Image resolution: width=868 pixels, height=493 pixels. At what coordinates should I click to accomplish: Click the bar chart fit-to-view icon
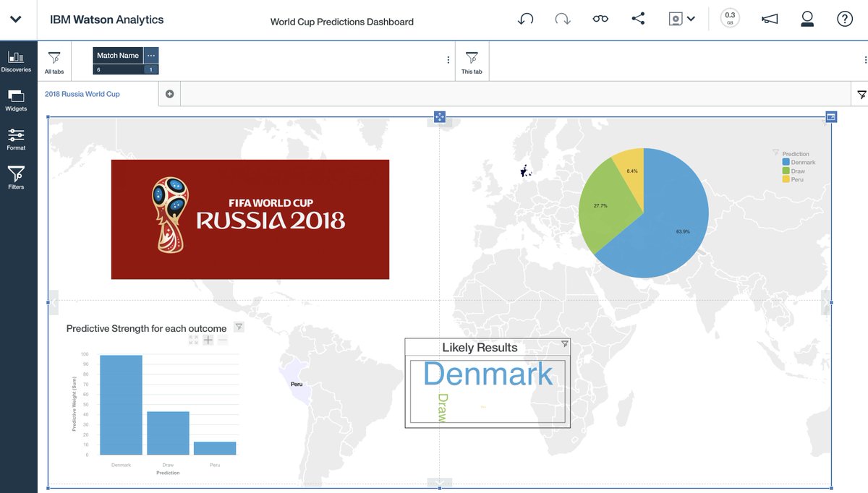click(193, 340)
